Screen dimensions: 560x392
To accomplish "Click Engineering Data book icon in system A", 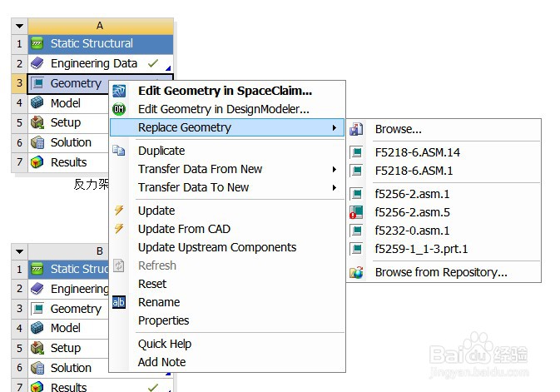I will [37, 63].
